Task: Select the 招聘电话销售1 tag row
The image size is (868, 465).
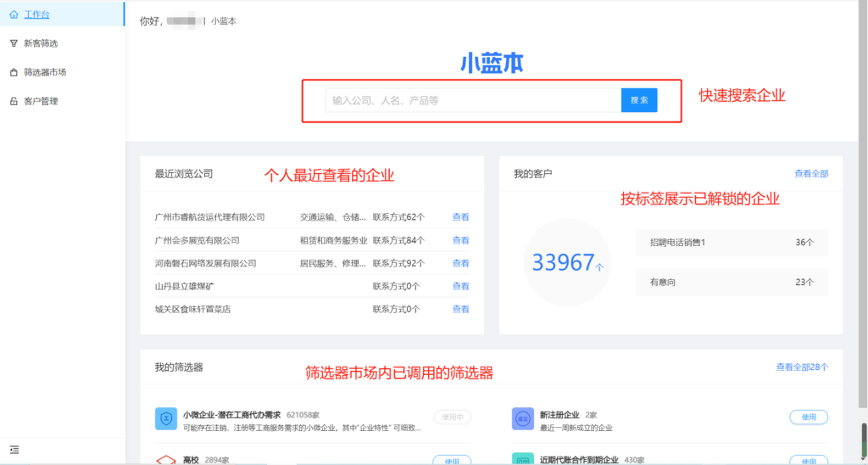Action: click(732, 243)
